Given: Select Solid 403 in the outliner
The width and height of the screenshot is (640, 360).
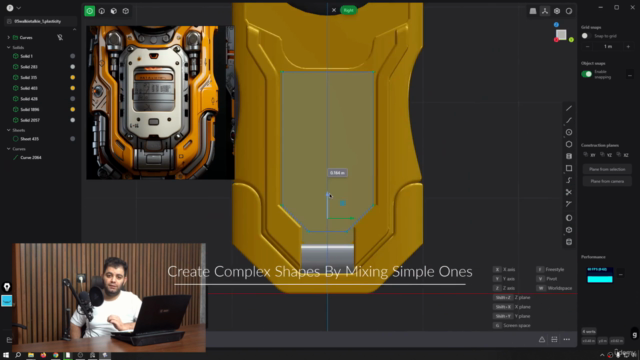Looking at the screenshot, I should coord(29,88).
